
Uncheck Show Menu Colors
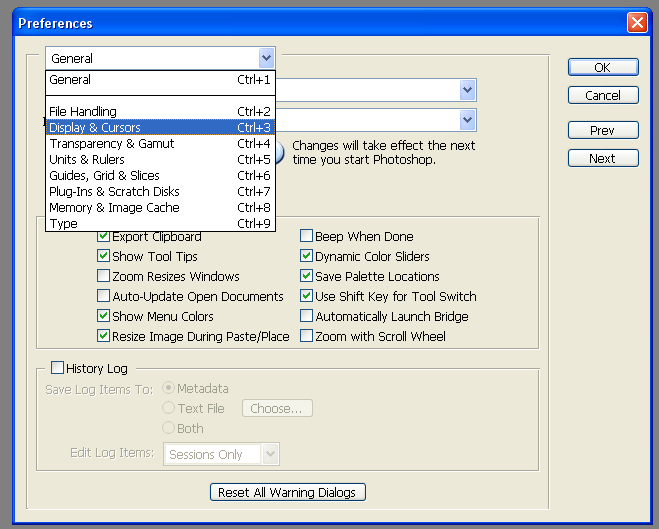click(x=103, y=316)
